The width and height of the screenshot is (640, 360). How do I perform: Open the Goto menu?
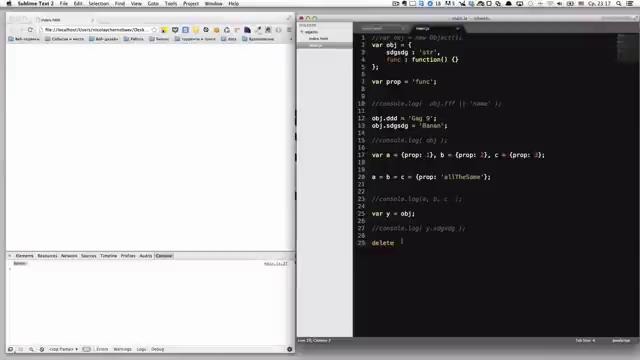153,4
